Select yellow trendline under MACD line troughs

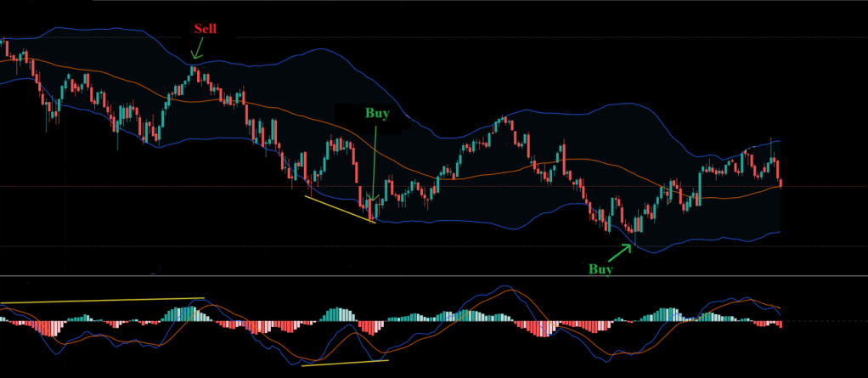point(344,363)
